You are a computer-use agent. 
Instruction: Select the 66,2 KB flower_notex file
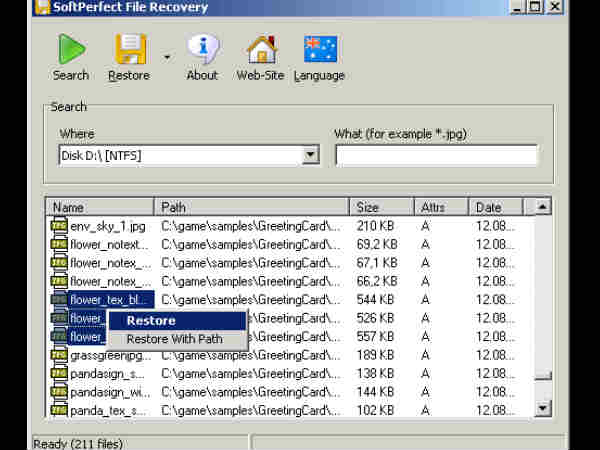pos(110,281)
